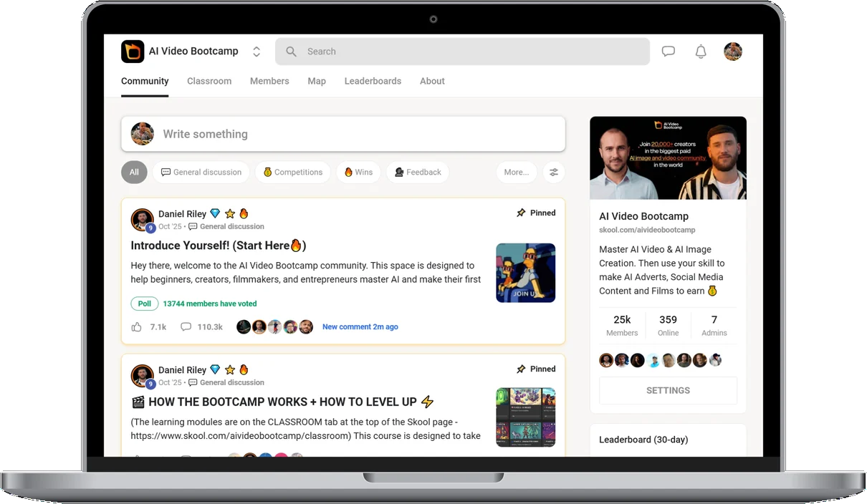The height and width of the screenshot is (504, 867).
Task: Click Daniel Riley avatar on Introduce Yourself post
Action: click(143, 220)
